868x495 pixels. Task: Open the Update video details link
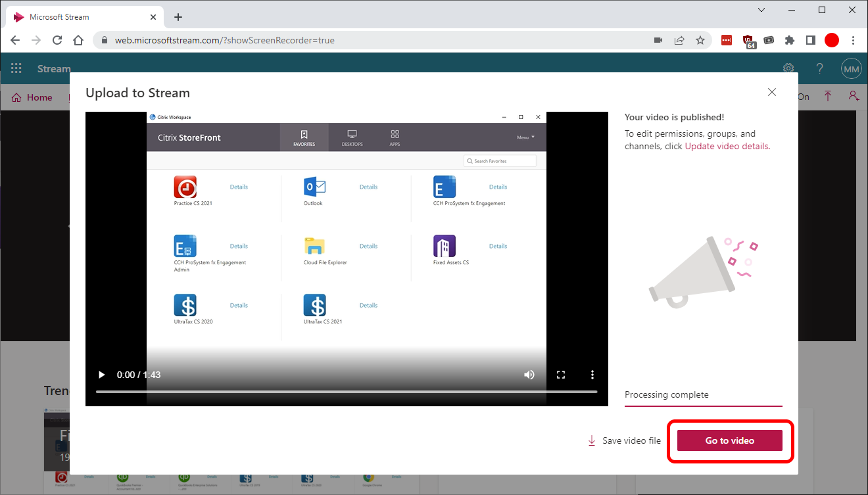pyautogui.click(x=727, y=146)
